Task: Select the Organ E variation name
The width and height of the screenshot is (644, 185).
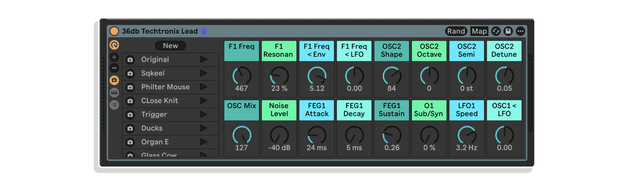Action: tap(155, 142)
